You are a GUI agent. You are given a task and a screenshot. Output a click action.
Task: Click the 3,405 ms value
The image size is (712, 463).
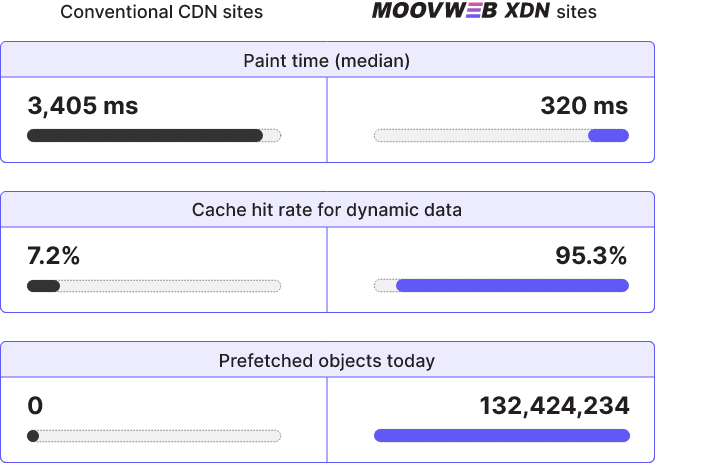(83, 106)
